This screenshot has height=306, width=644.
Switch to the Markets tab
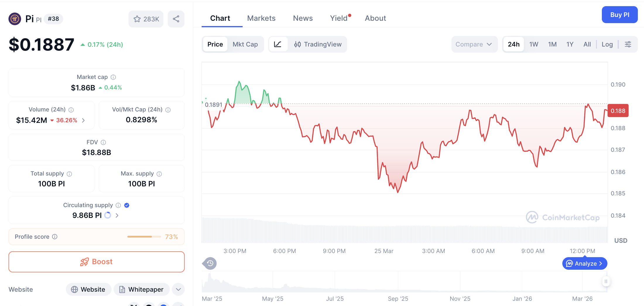(x=261, y=18)
